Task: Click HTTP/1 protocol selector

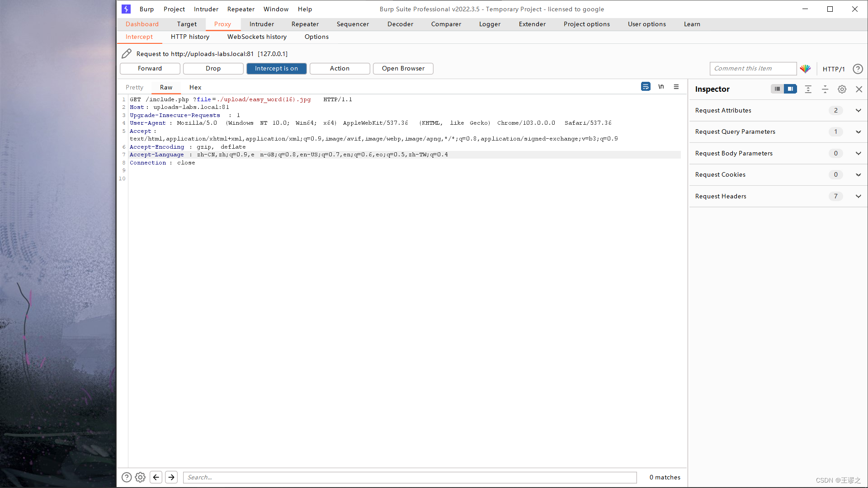Action: [x=833, y=69]
